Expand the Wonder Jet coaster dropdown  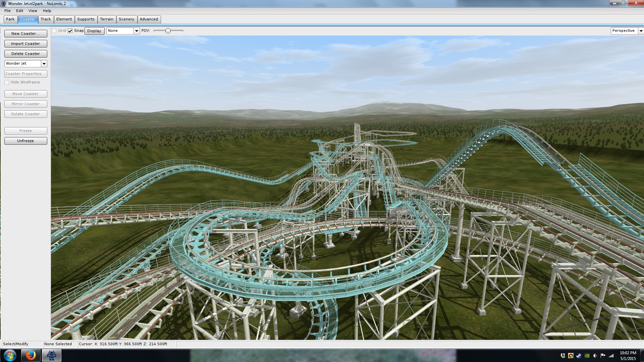click(44, 64)
